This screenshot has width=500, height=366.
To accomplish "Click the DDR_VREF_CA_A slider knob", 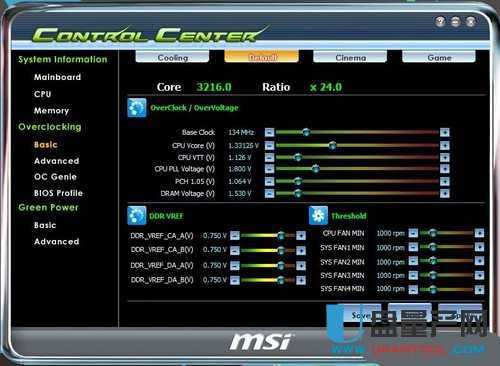I will coord(281,236).
